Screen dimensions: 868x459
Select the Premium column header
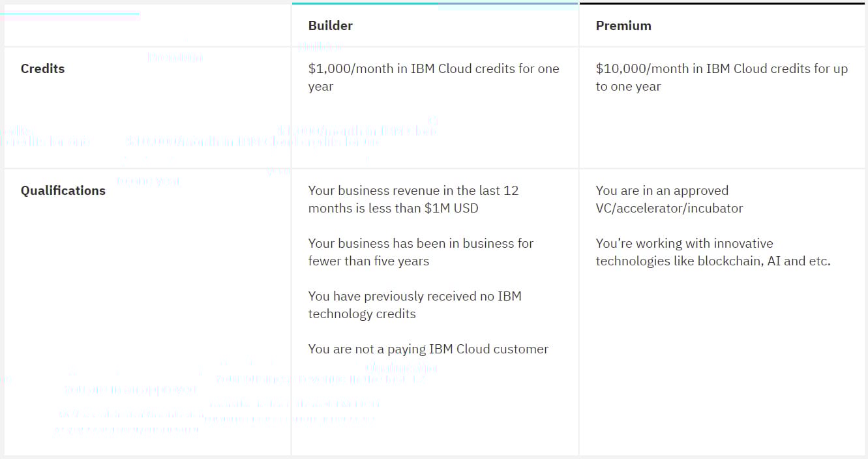pyautogui.click(x=623, y=26)
